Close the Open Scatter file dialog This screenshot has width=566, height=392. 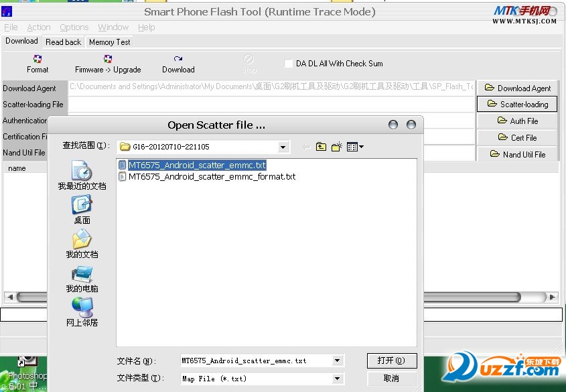click(x=411, y=125)
